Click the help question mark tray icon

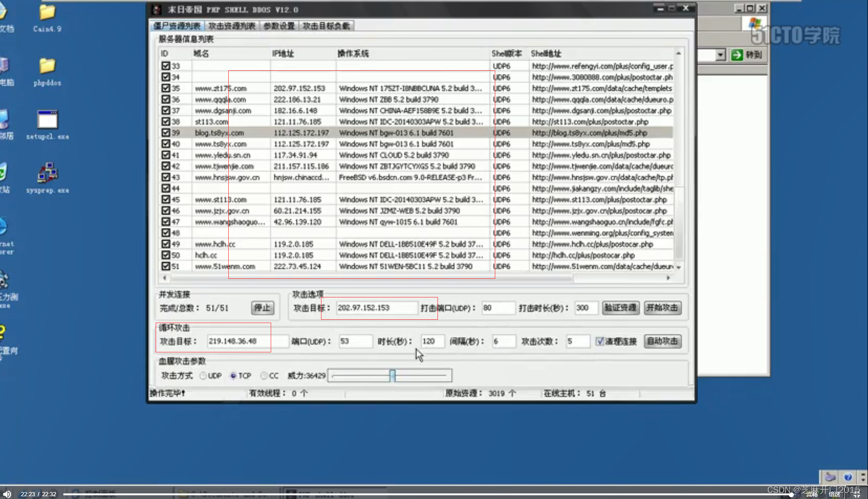pyautogui.click(x=848, y=477)
